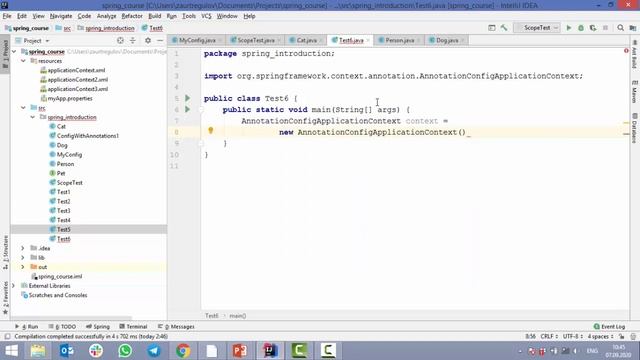Viewport: 640px width, 360px height.
Task: Change the 4 spaces indent setting
Action: tap(600, 336)
